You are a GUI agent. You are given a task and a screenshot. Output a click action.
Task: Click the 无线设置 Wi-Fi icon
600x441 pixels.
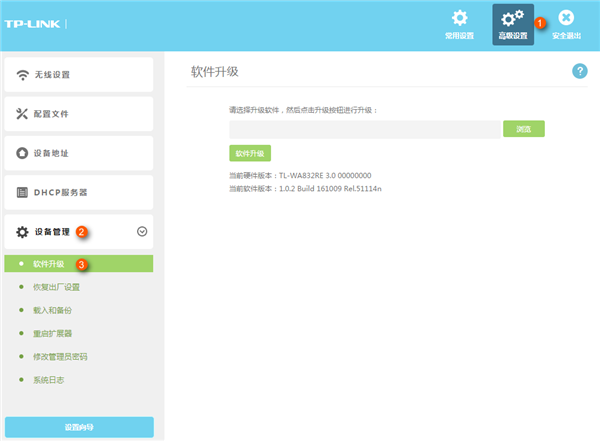pyautogui.click(x=22, y=74)
